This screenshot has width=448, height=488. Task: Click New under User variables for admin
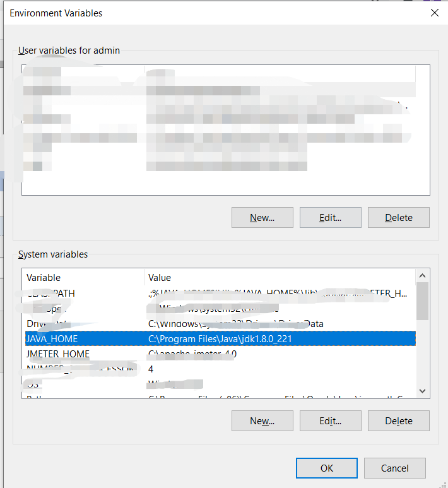coord(262,218)
